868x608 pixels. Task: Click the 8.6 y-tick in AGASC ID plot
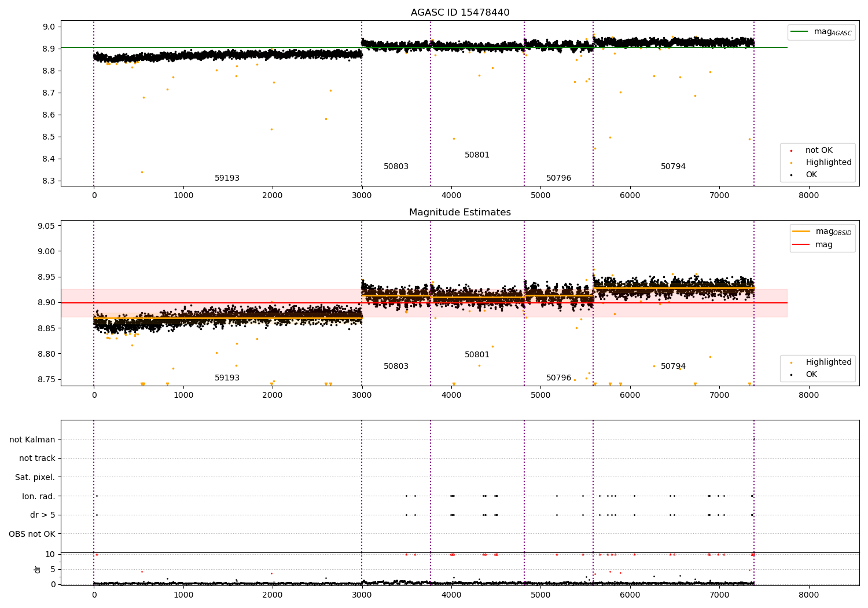(x=49, y=115)
